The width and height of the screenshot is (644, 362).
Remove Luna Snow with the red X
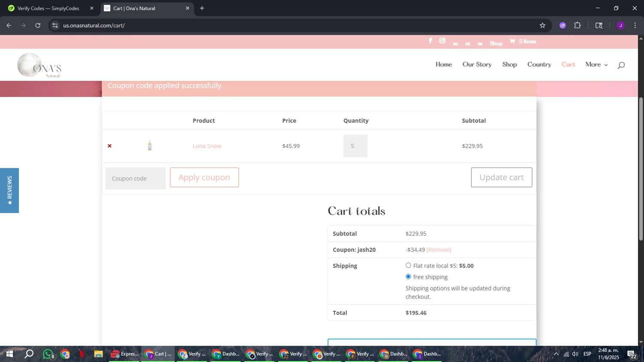(x=109, y=146)
